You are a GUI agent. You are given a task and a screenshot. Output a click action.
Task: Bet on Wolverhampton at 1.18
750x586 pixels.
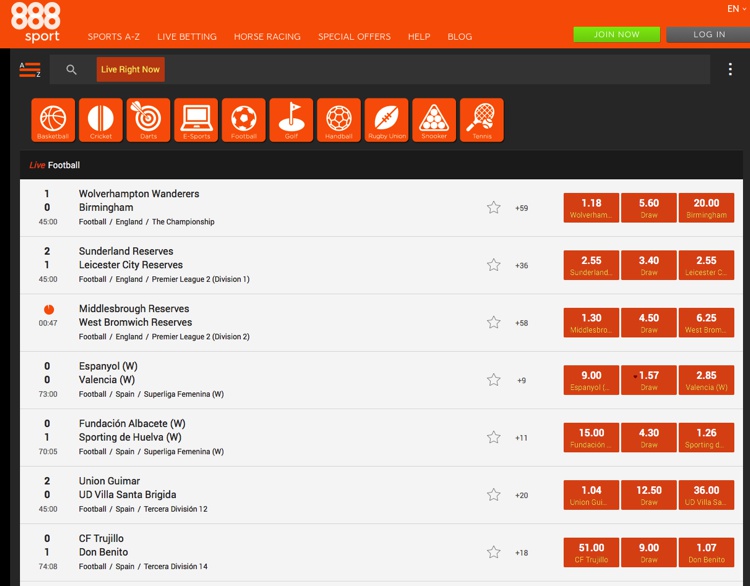[591, 208]
